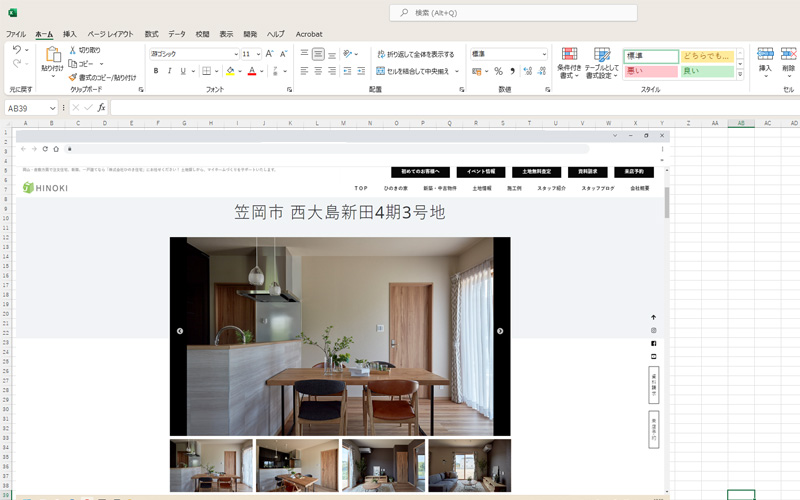This screenshot has height=500, width=800.
Task: Click the yellow fill color button
Action: coord(229,72)
